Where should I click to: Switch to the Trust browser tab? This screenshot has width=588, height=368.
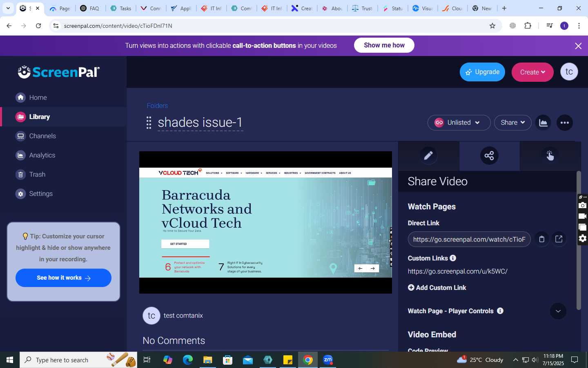point(363,8)
